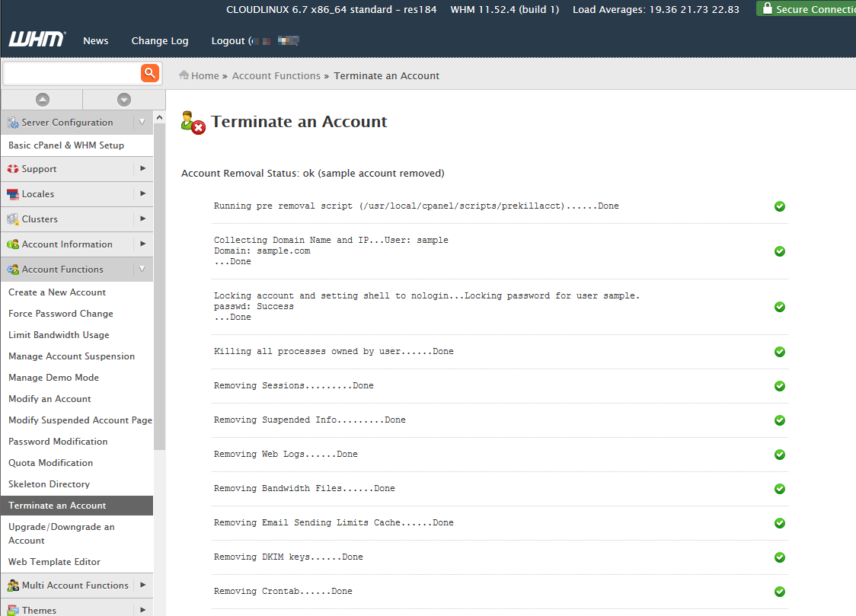The width and height of the screenshot is (856, 616).
Task: Click the collapse-all up arrow icon
Action: click(42, 99)
